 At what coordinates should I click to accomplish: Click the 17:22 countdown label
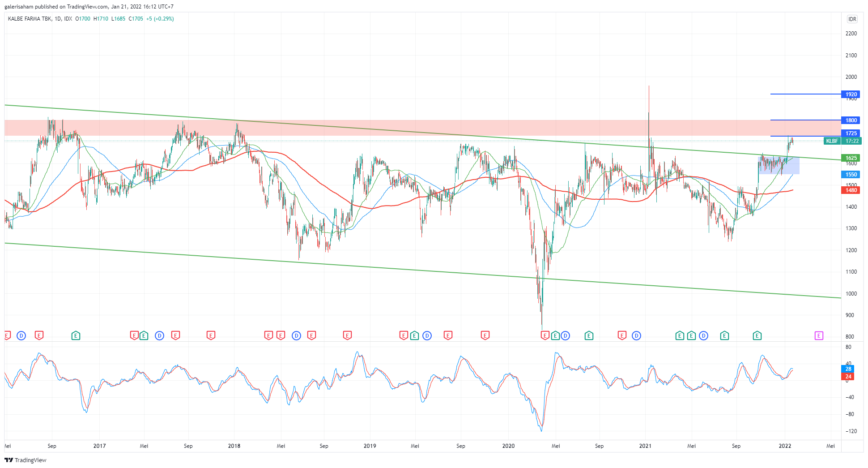tap(851, 141)
